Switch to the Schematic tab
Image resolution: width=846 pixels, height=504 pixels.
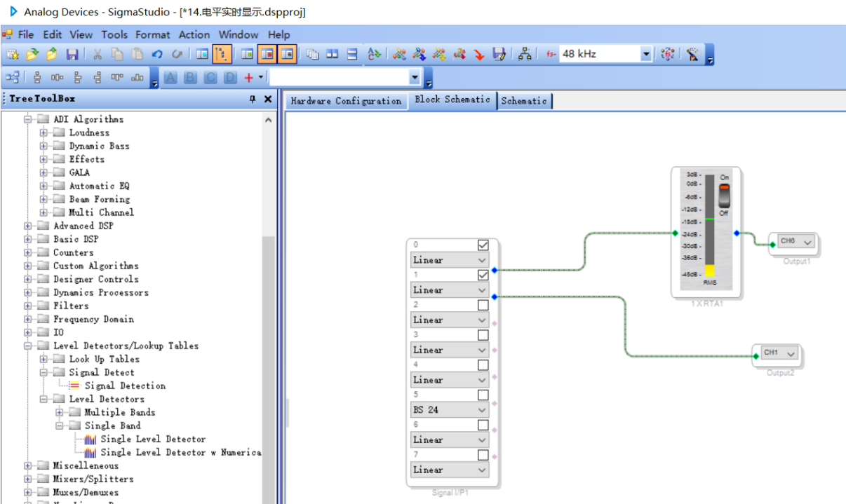click(x=524, y=101)
